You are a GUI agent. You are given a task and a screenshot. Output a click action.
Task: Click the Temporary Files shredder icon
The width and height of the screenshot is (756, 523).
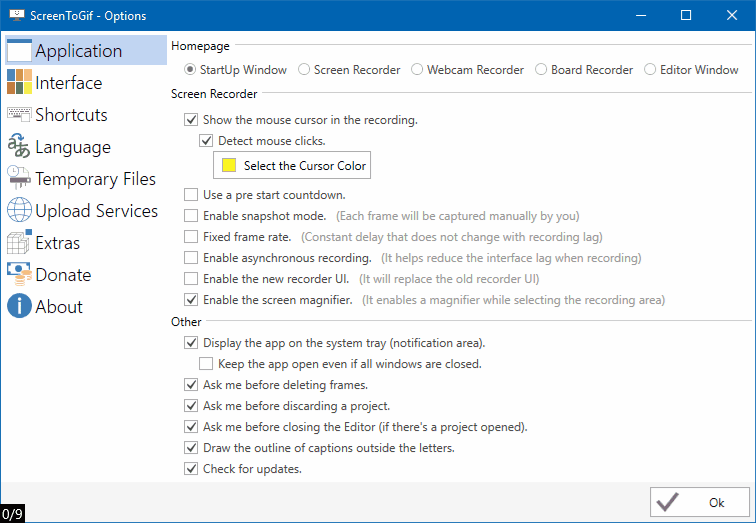19,178
